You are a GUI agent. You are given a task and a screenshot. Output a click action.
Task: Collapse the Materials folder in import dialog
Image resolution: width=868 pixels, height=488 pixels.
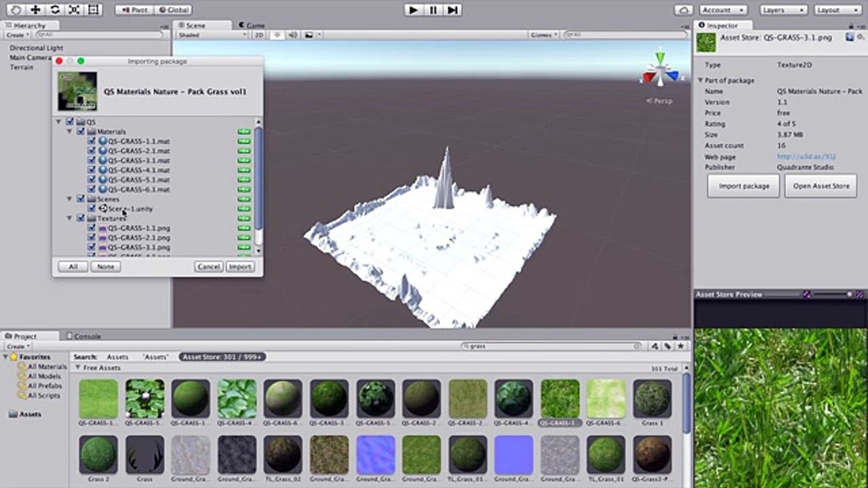70,131
